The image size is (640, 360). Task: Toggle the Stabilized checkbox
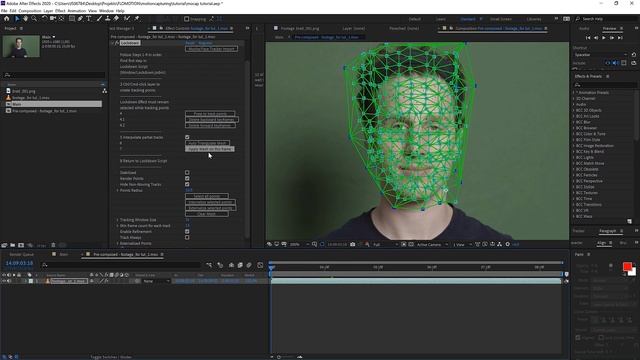click(x=187, y=173)
